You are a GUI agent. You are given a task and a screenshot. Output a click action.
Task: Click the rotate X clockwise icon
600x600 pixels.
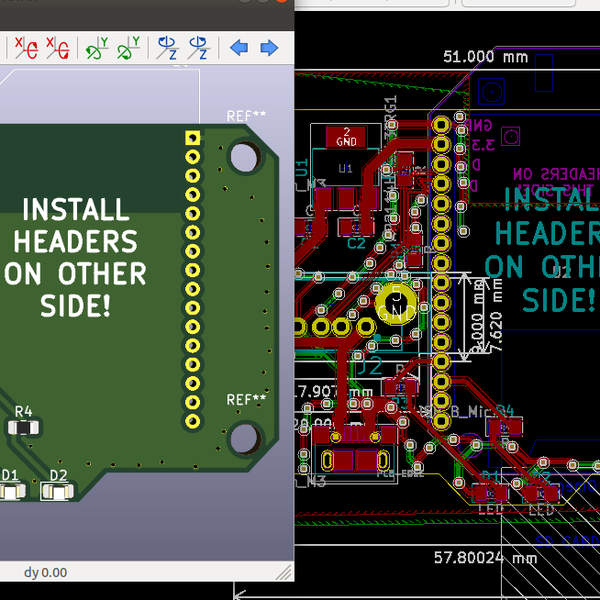[x=26, y=48]
